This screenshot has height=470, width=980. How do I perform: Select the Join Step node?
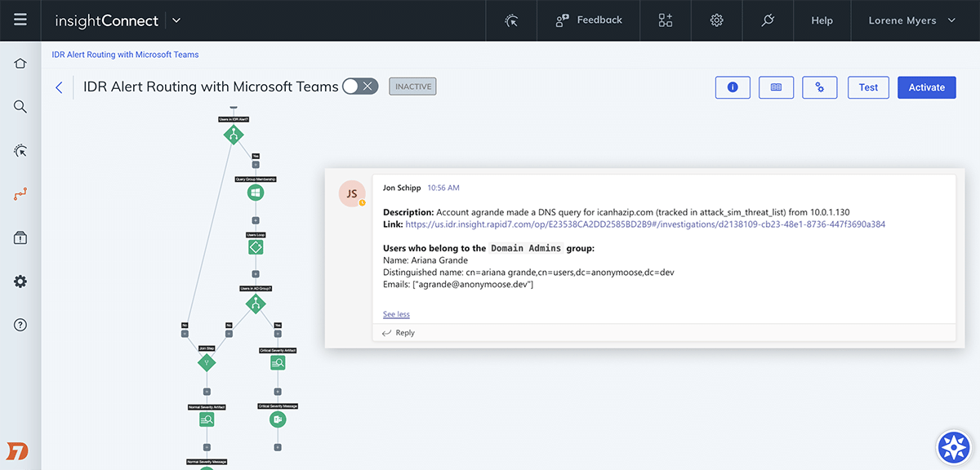(x=207, y=361)
